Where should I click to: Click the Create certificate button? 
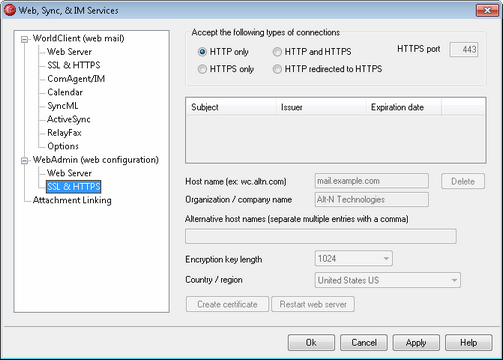(227, 304)
